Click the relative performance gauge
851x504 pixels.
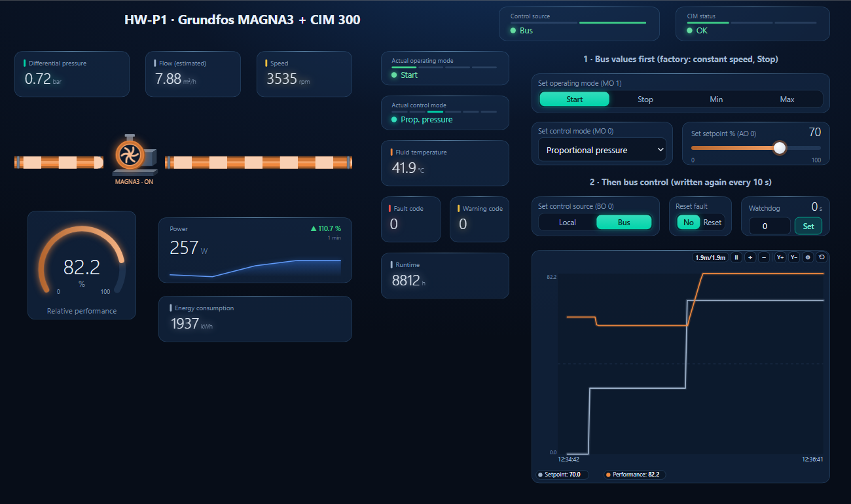[x=82, y=265]
